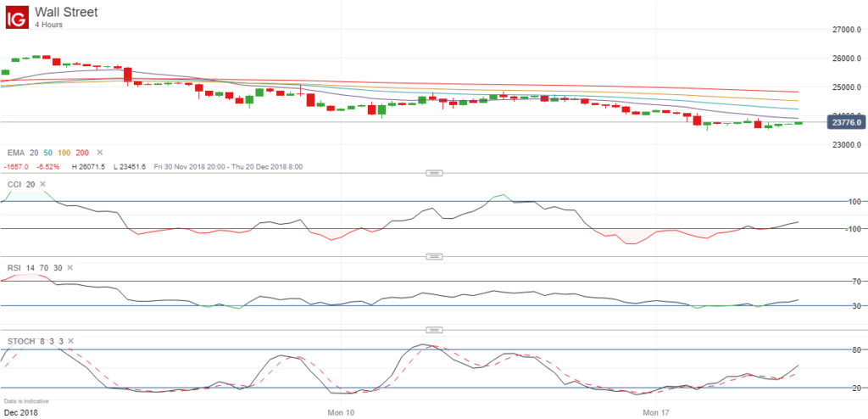Select the EMA 200 period label
Image resolution: width=868 pixels, height=419 pixels.
coord(82,152)
